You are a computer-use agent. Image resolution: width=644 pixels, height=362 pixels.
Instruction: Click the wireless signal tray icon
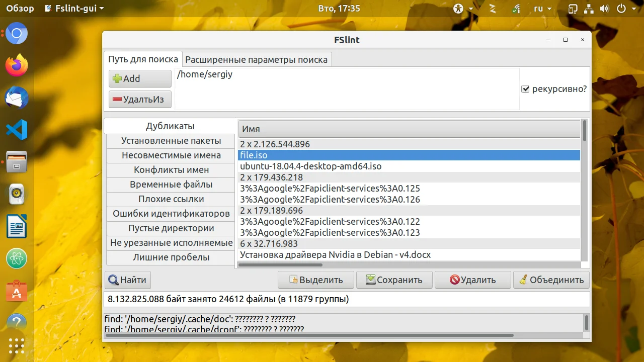tap(516, 9)
